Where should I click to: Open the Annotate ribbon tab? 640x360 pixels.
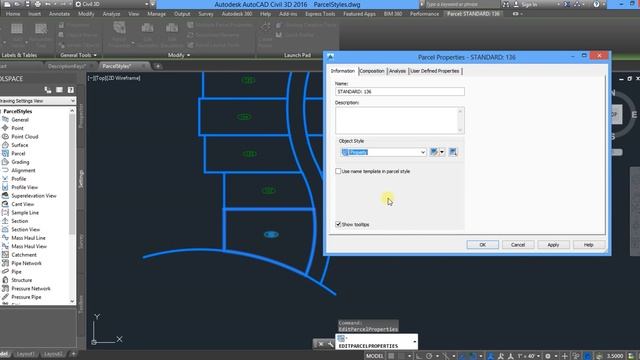click(x=59, y=14)
